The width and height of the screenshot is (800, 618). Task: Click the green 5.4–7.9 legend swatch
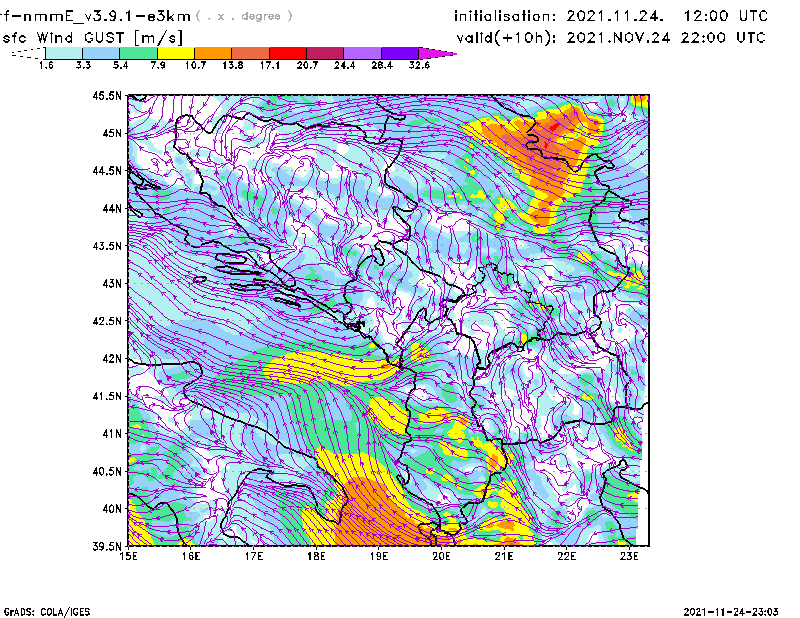(139, 53)
